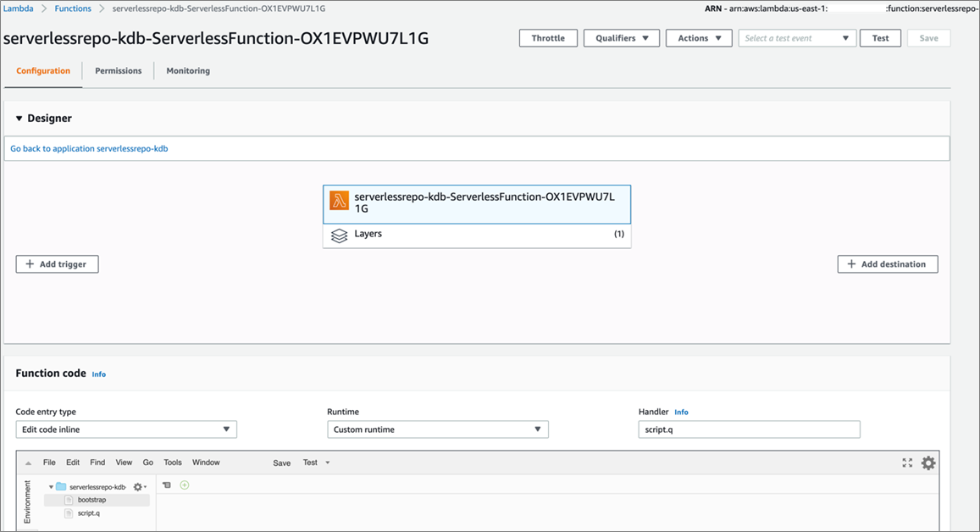Open Function code Info link
The image size is (980, 532).
99,374
